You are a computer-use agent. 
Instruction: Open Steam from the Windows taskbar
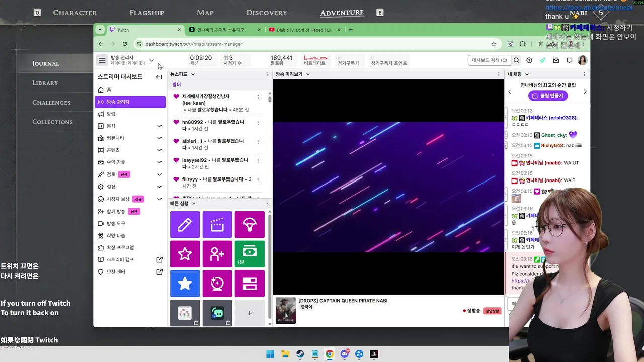(x=300, y=354)
